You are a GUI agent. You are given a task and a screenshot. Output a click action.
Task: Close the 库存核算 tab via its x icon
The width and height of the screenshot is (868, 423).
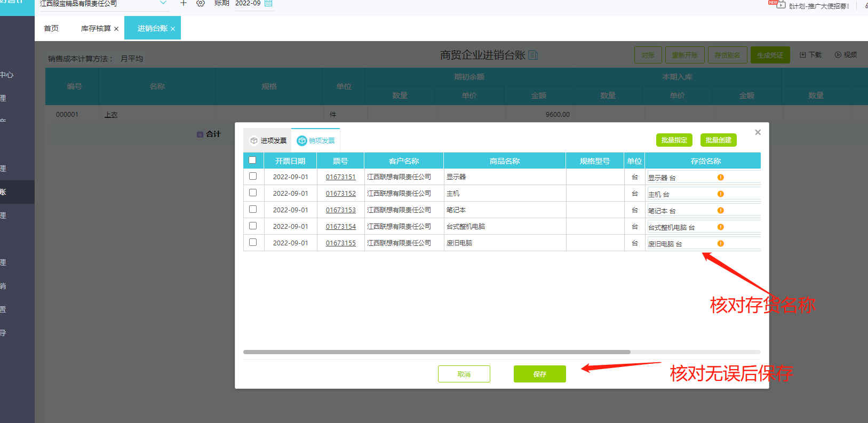pos(116,29)
